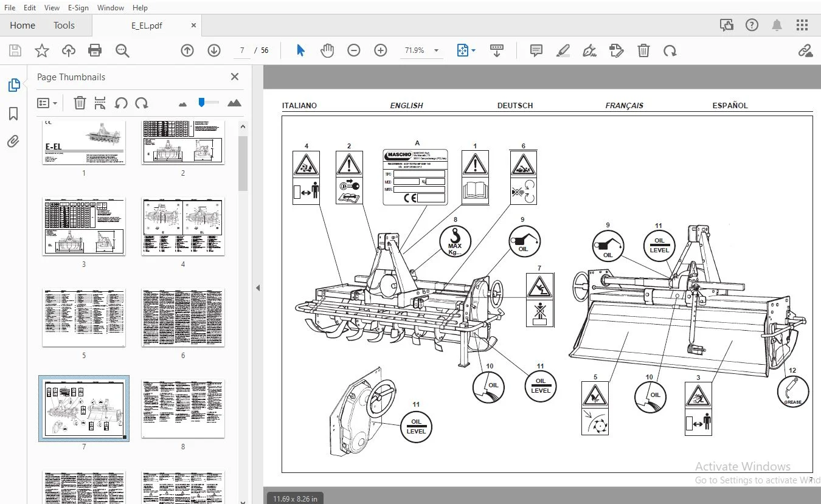Select page 7 thumbnail
The image size is (821, 504).
click(x=84, y=409)
